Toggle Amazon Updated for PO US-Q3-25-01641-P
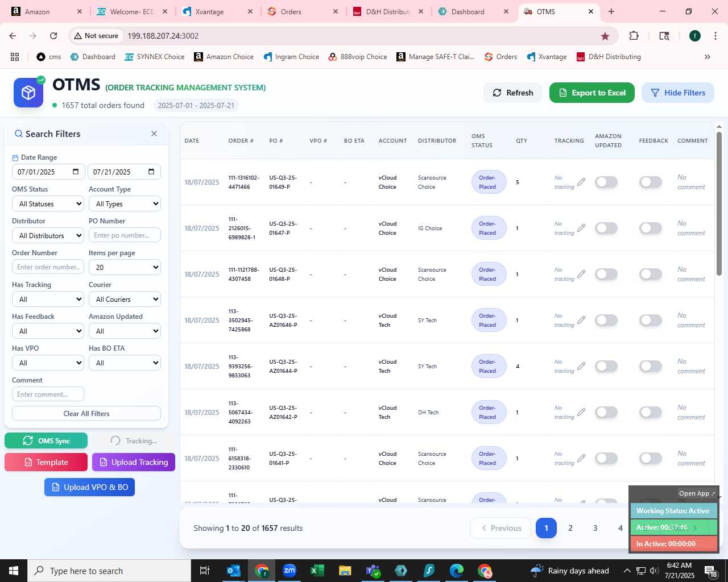 click(x=606, y=458)
